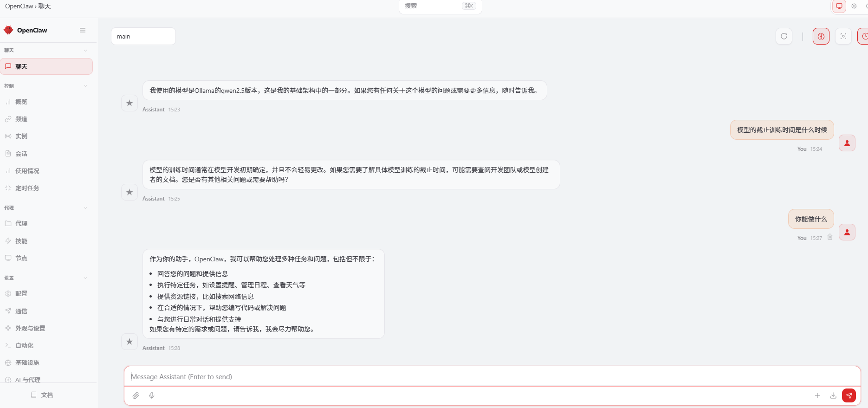Screen dimensions: 868x408
Task: Open the 聊天 chat page in sidebar
Action: click(46, 66)
